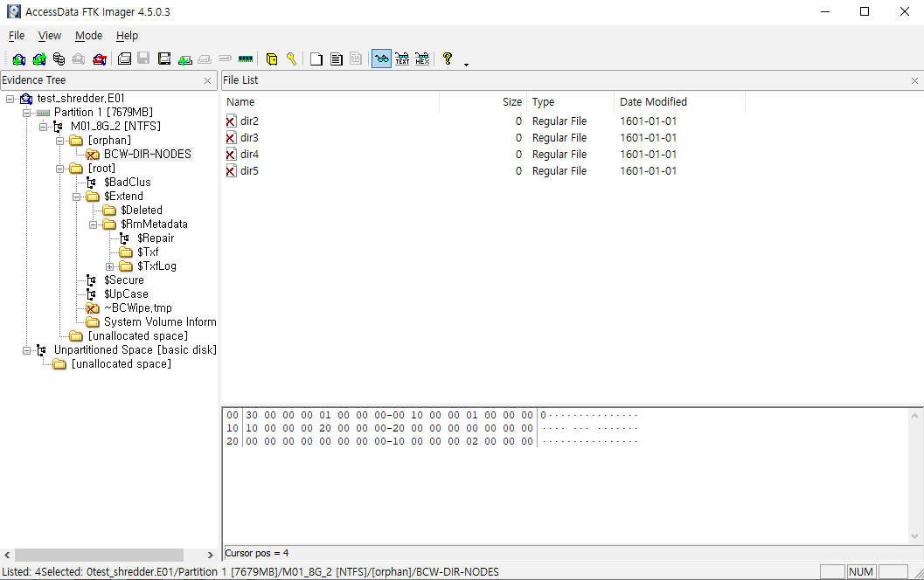Click the Export Files icon
Screen dimensions: 924x580
(316, 59)
